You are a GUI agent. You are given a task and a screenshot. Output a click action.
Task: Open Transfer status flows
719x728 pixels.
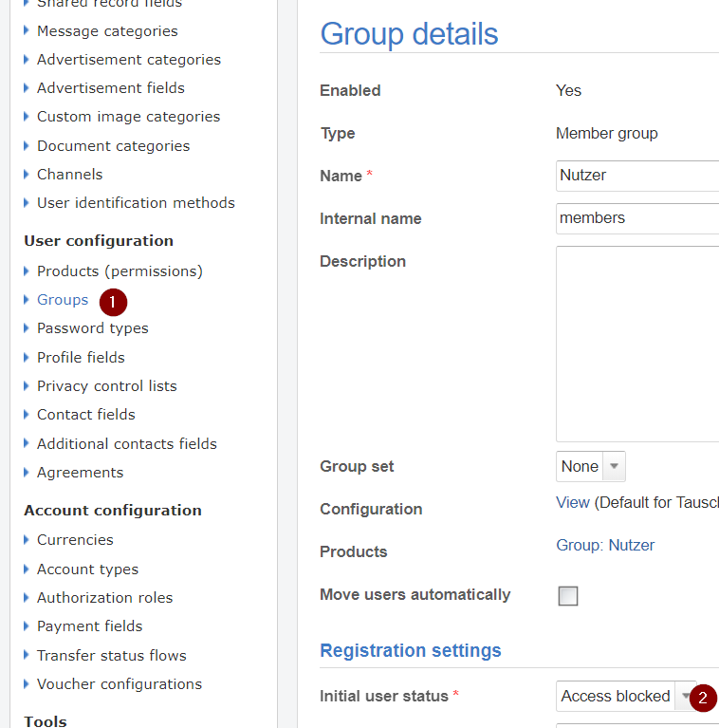coord(111,656)
